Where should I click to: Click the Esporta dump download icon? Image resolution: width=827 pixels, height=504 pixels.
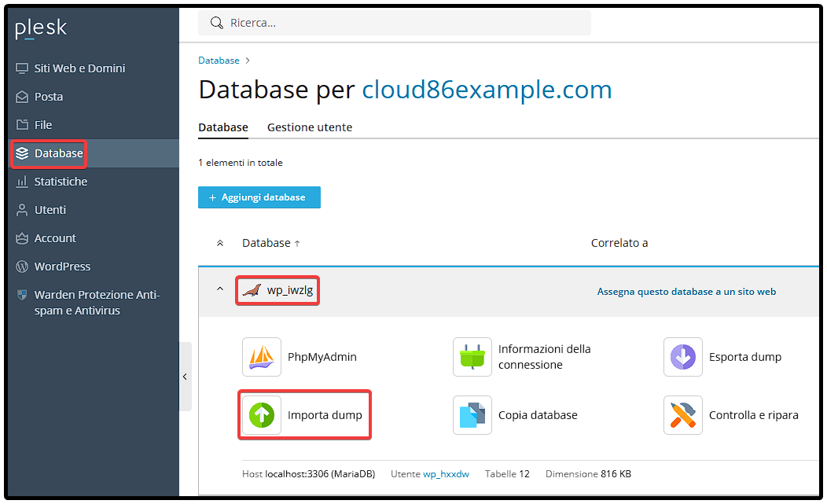coord(682,357)
